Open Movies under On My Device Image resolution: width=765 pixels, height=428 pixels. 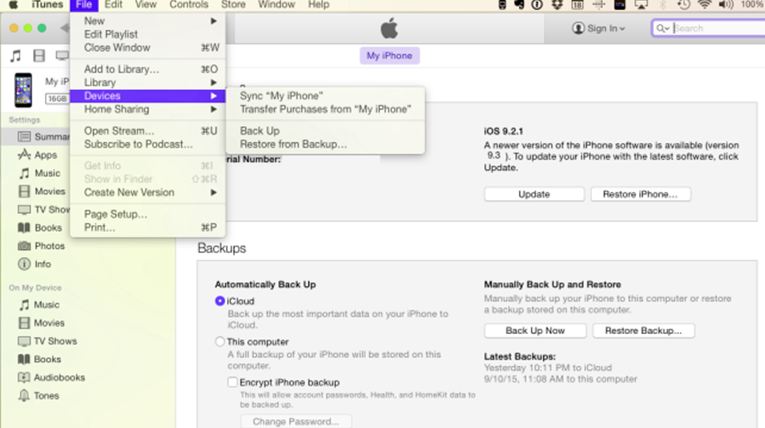click(x=41, y=323)
